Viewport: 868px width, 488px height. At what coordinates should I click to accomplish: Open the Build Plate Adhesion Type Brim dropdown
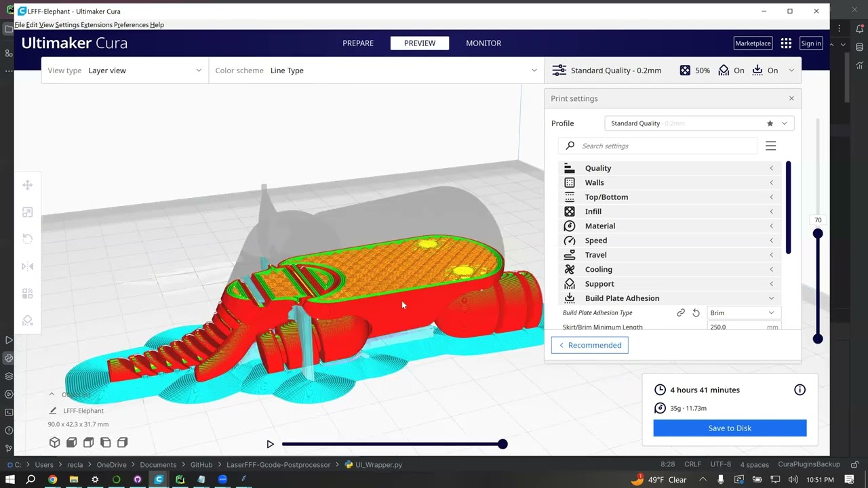coord(743,312)
